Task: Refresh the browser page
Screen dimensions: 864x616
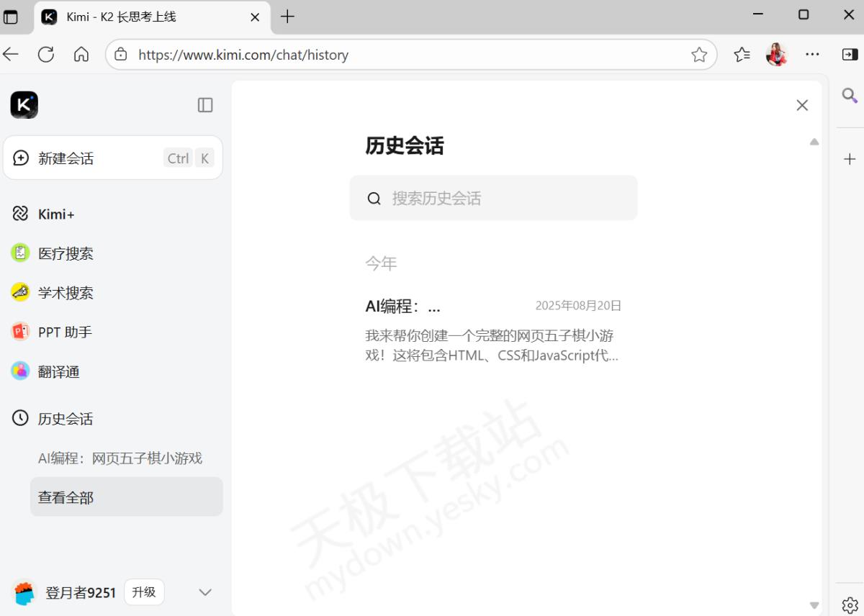Action: tap(46, 55)
